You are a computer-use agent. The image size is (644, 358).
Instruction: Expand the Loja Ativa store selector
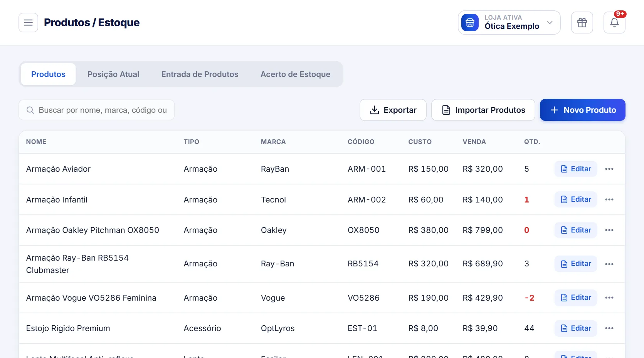click(509, 23)
